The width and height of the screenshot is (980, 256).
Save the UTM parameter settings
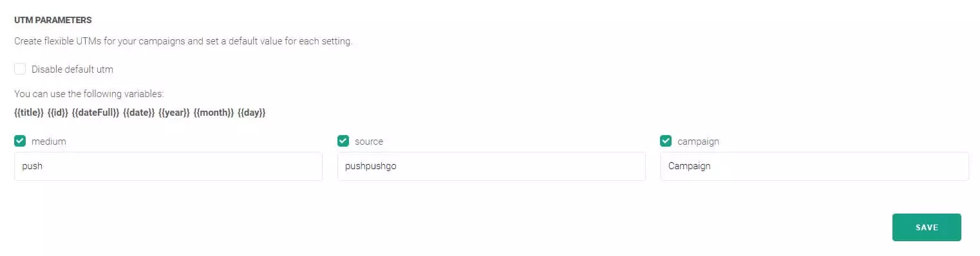(x=927, y=227)
